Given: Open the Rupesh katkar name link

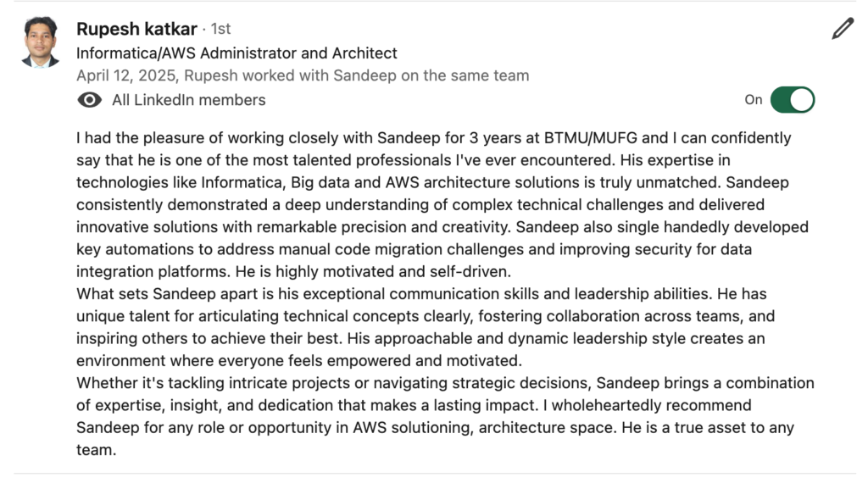Looking at the screenshot, I should [136, 29].
